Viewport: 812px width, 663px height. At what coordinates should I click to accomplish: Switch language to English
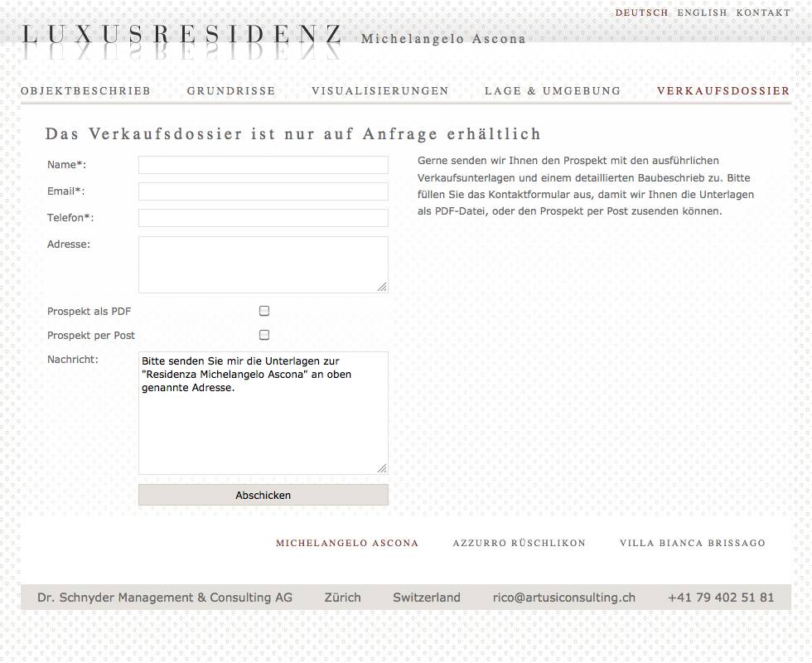pyautogui.click(x=703, y=12)
